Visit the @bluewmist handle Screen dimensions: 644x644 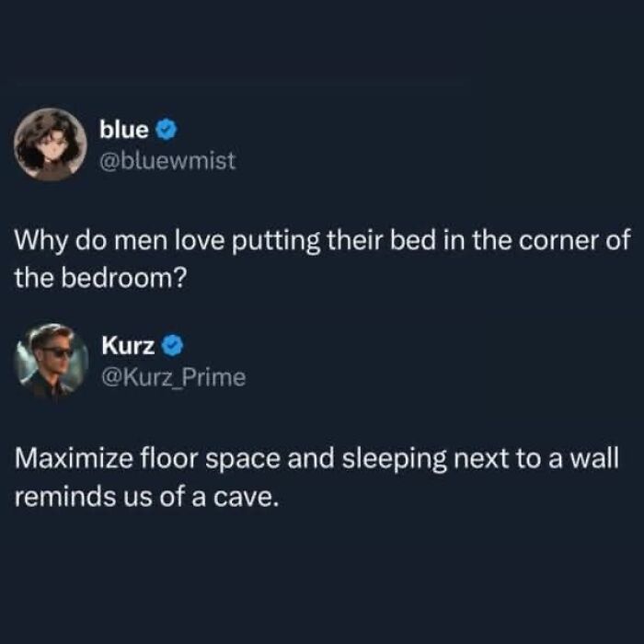[x=167, y=160]
